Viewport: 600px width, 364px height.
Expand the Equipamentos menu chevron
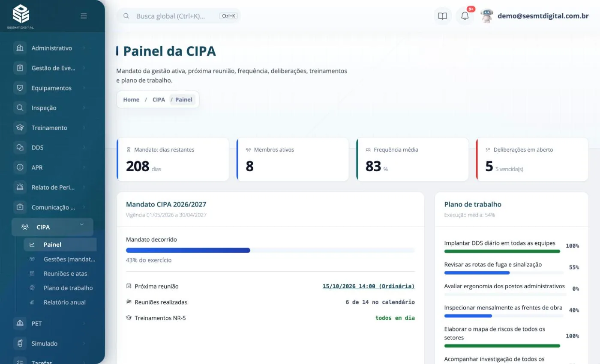click(84, 88)
